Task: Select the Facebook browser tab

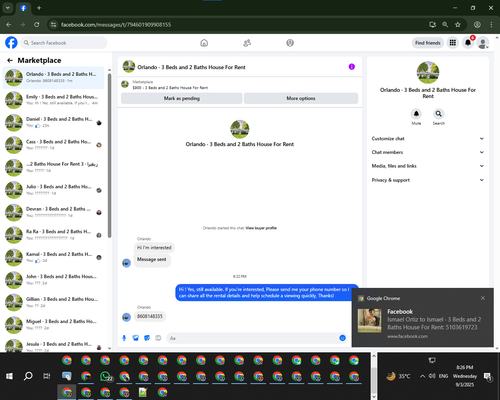Action: coord(23,8)
